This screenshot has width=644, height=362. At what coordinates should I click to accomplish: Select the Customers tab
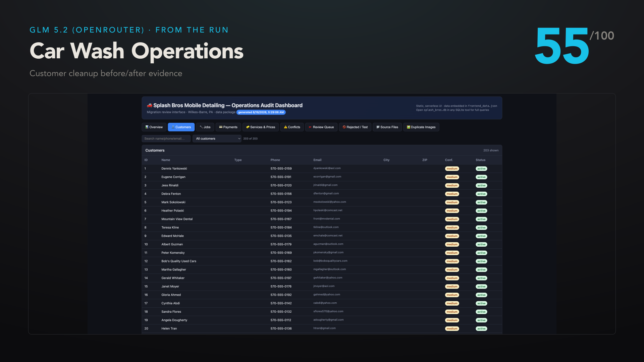(x=181, y=127)
